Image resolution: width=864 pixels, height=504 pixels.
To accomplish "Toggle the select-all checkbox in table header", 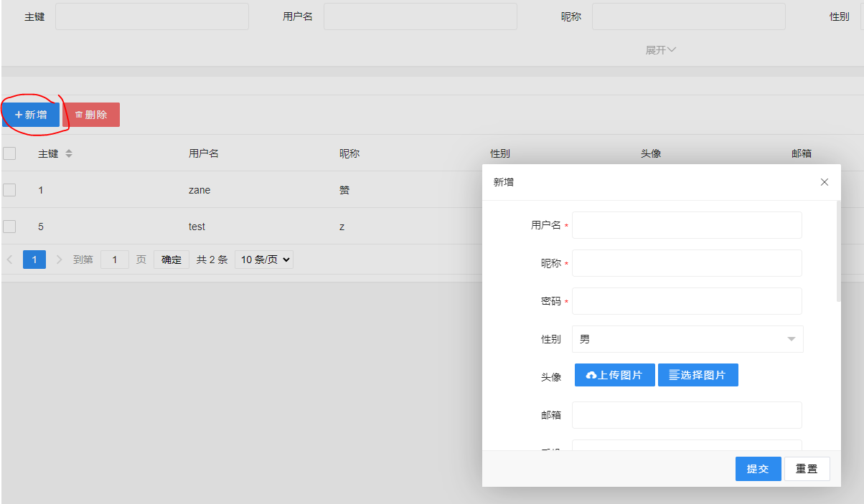I will (x=9, y=153).
